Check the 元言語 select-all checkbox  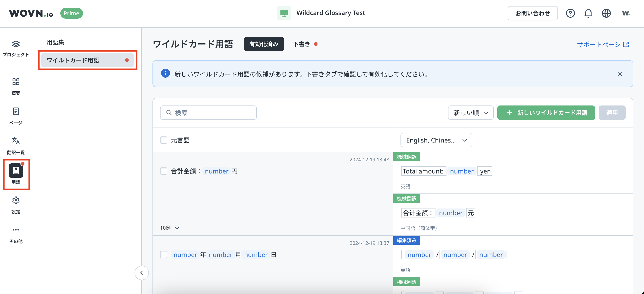pos(163,140)
